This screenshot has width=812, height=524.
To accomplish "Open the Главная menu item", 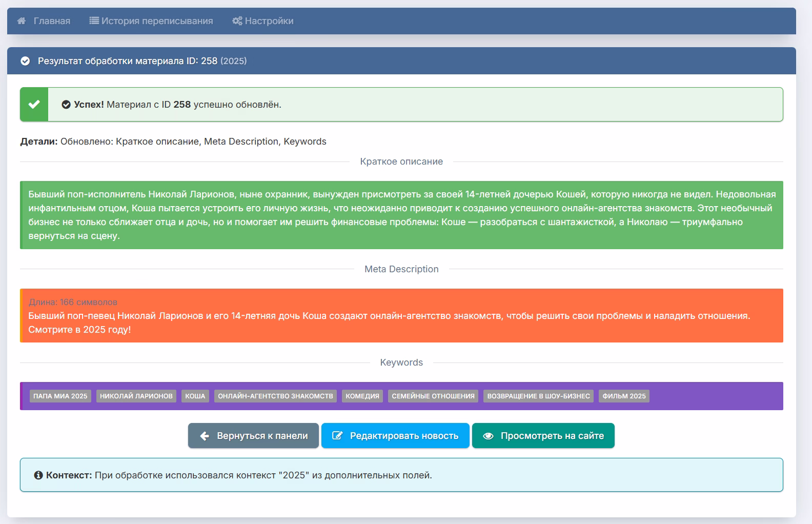I will (x=52, y=21).
